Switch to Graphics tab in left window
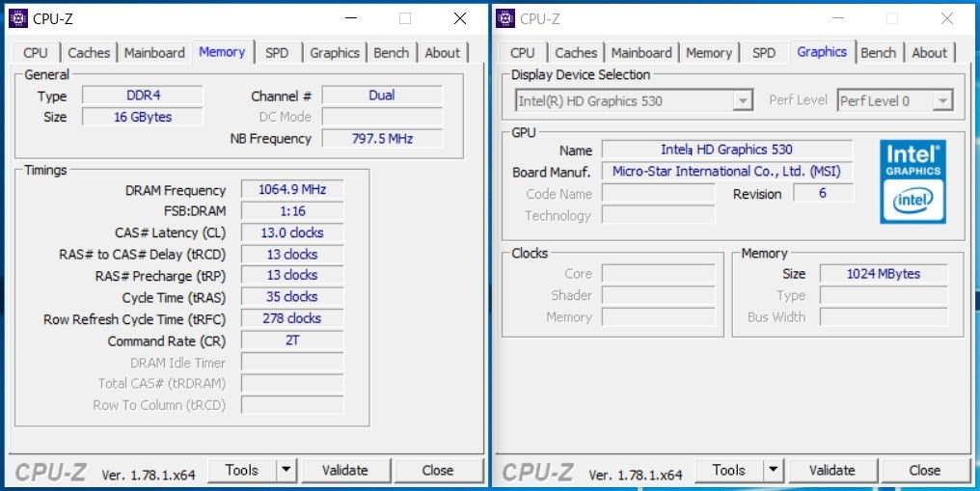This screenshot has width=980, height=491. (x=335, y=53)
